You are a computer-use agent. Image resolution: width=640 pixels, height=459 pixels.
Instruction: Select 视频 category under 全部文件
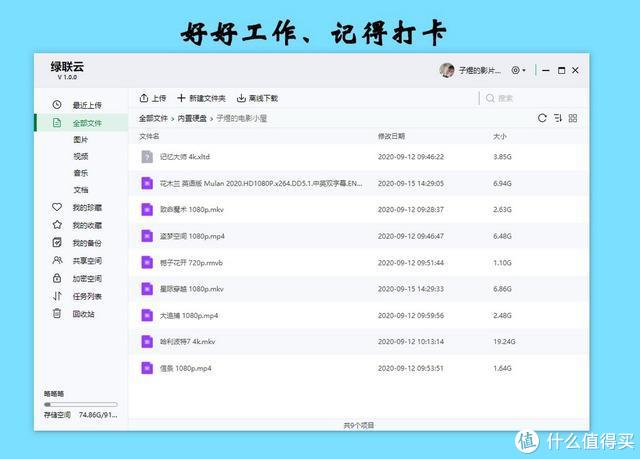pyautogui.click(x=81, y=156)
